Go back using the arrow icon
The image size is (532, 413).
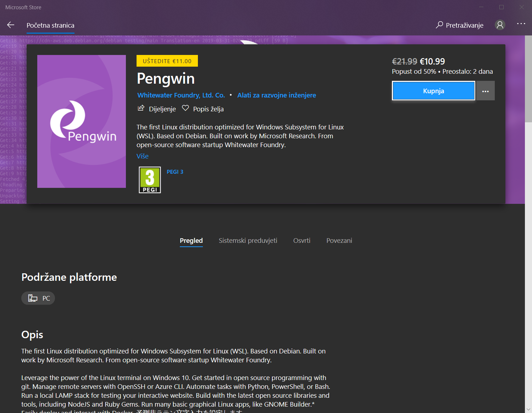pos(11,25)
